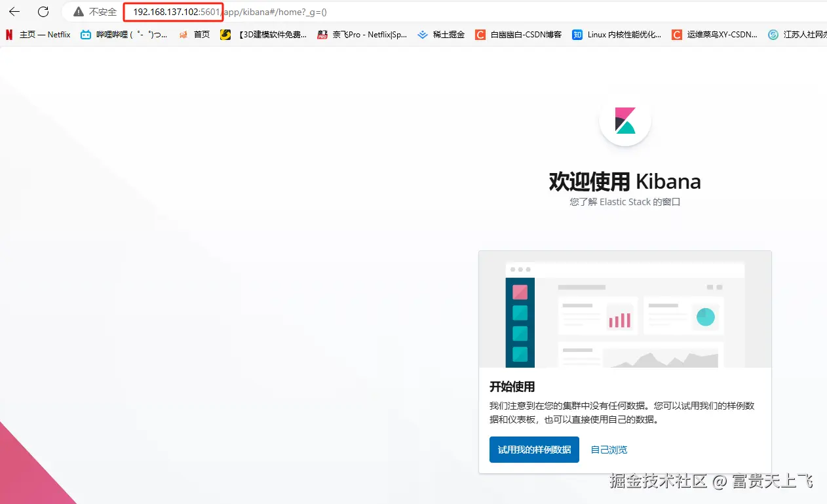Screen dimensions: 827x504
Task: Click the "我们注意到在您的集群中没有任何数据" paragraph
Action: 622,413
